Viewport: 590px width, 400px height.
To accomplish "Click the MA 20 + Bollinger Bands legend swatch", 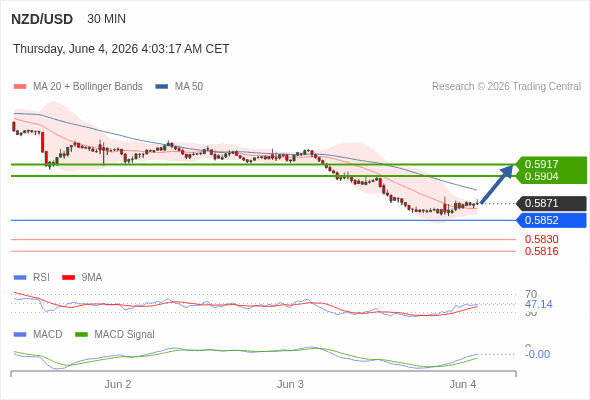I will pos(20,87).
